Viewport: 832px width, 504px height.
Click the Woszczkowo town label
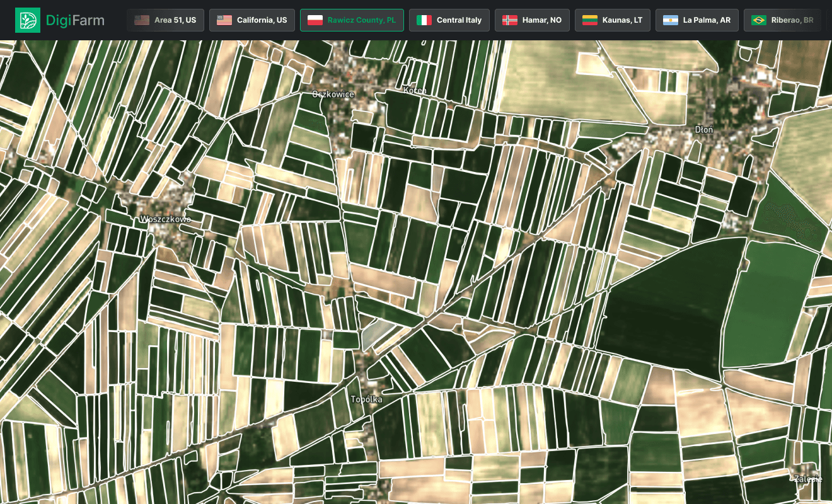(x=166, y=219)
